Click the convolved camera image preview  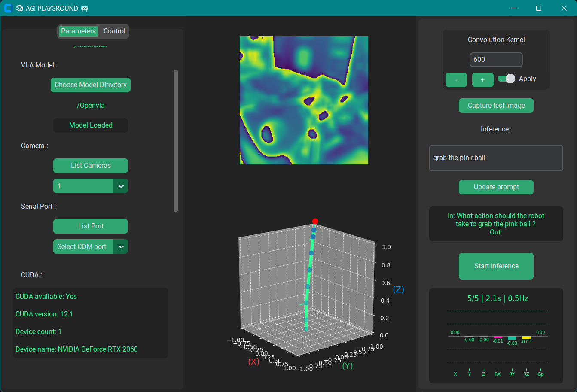click(304, 100)
